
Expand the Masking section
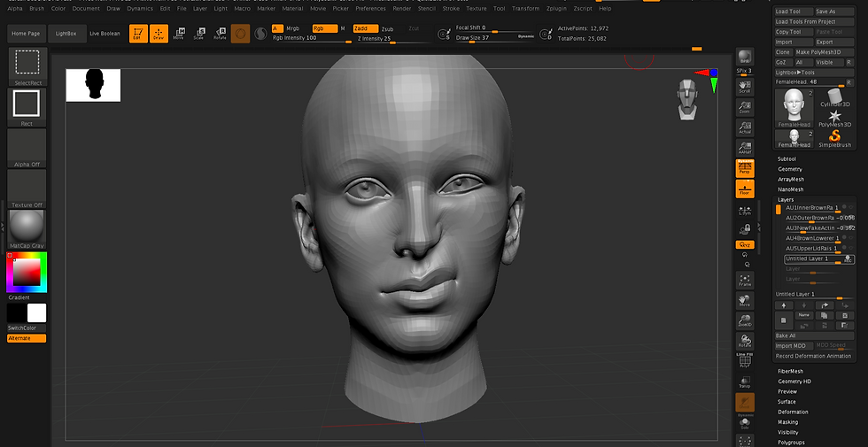787,422
